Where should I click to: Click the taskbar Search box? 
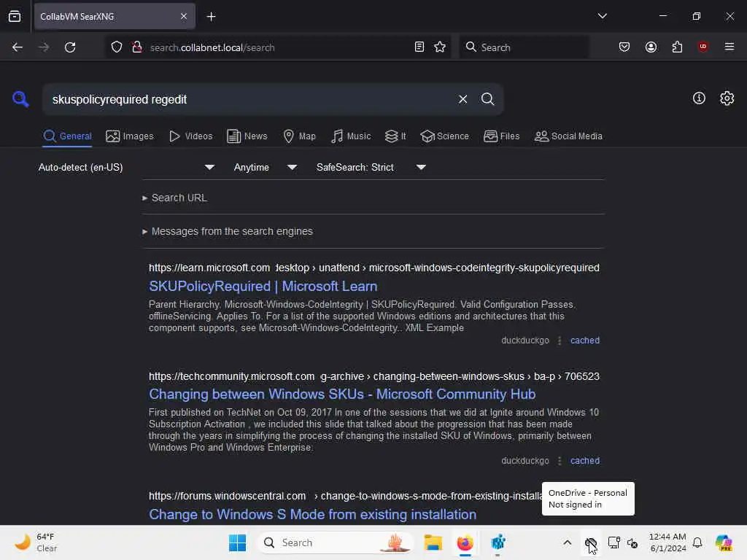(x=335, y=542)
